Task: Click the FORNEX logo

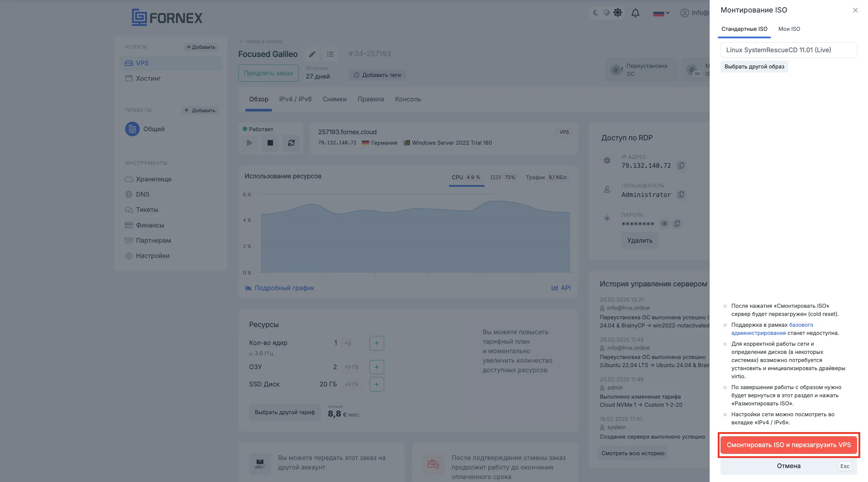Action: point(167,17)
